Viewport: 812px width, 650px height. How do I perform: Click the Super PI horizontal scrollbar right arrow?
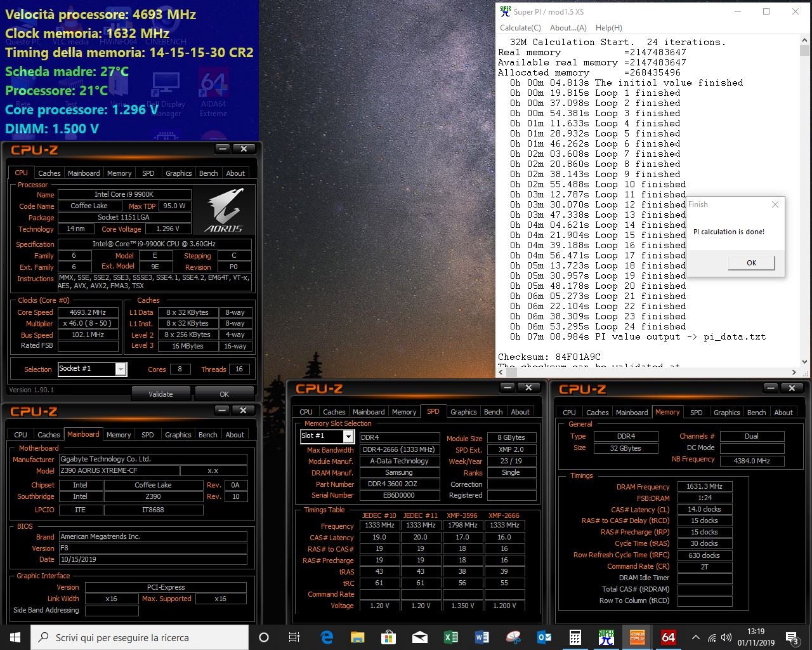pyautogui.click(x=794, y=373)
